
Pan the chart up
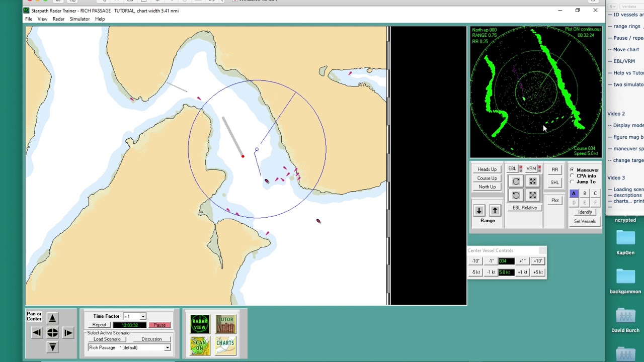(x=52, y=318)
